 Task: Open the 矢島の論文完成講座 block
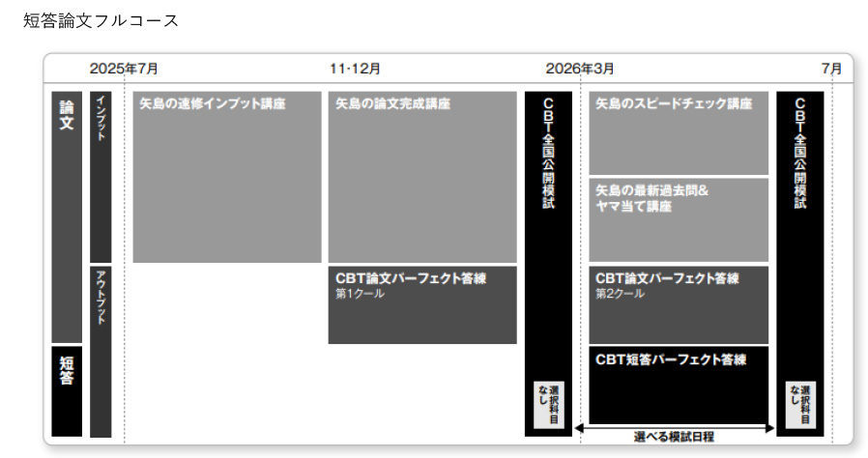423,177
